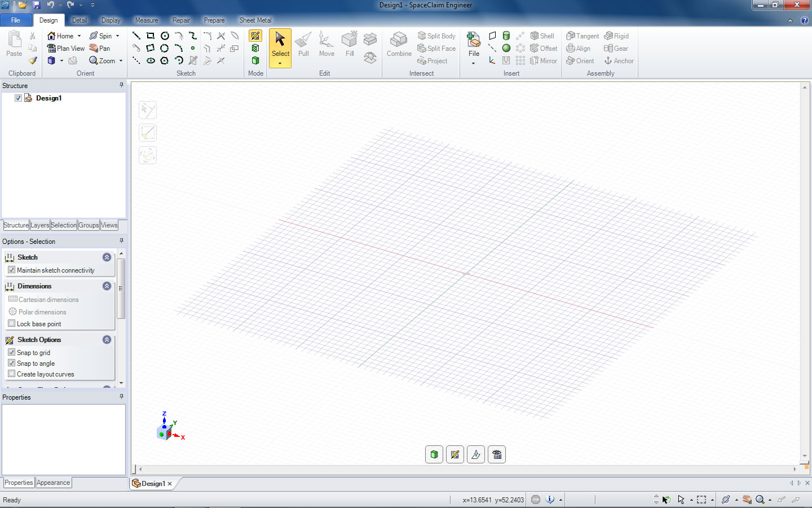Open the Select tool dropdown arrow

pyautogui.click(x=280, y=64)
